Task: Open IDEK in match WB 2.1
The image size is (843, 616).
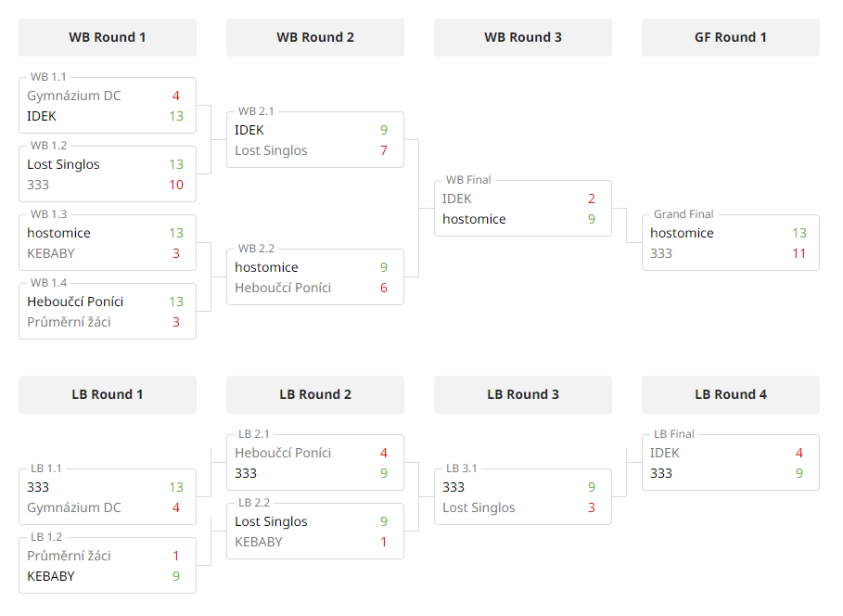Action: click(249, 130)
